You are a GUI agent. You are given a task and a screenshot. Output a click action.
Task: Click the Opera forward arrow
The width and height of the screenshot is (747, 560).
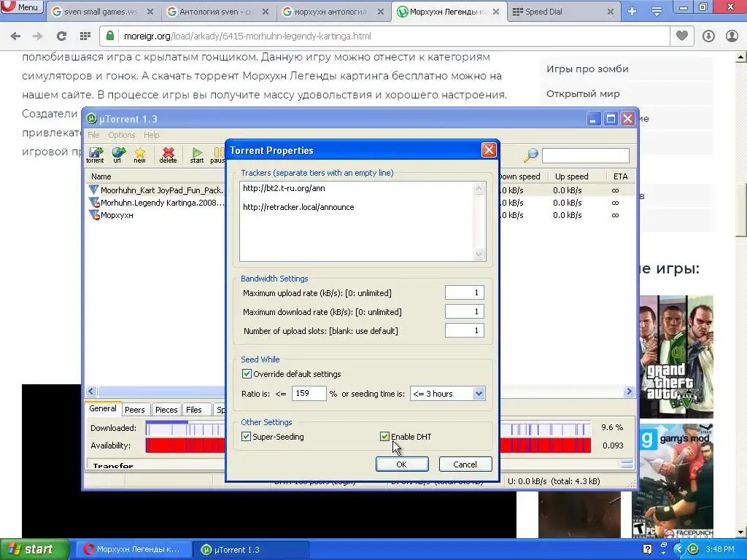pyautogui.click(x=38, y=36)
